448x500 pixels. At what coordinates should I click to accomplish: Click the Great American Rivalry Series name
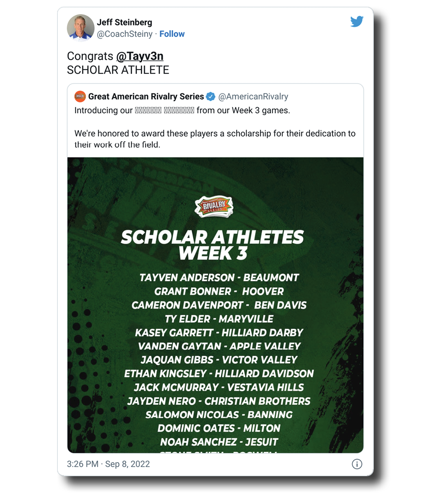click(x=146, y=96)
